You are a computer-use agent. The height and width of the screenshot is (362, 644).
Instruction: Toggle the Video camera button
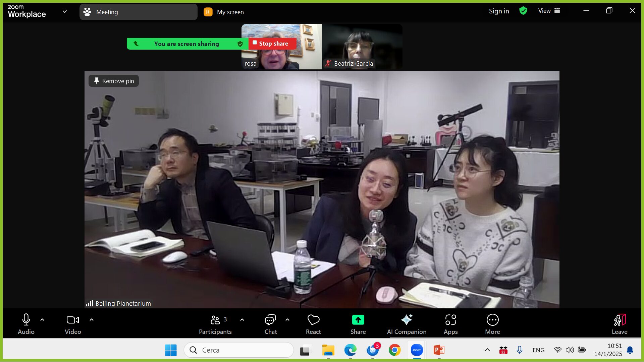[73, 324]
